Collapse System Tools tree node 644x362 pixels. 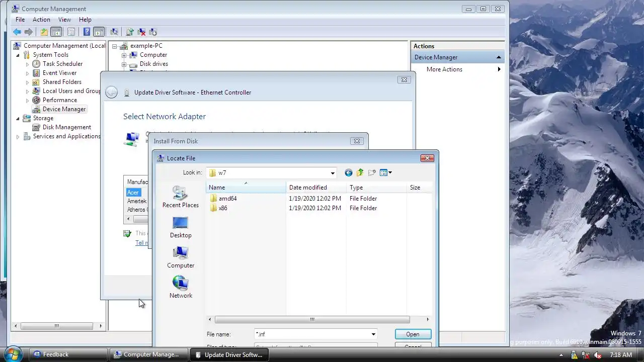click(18, 55)
